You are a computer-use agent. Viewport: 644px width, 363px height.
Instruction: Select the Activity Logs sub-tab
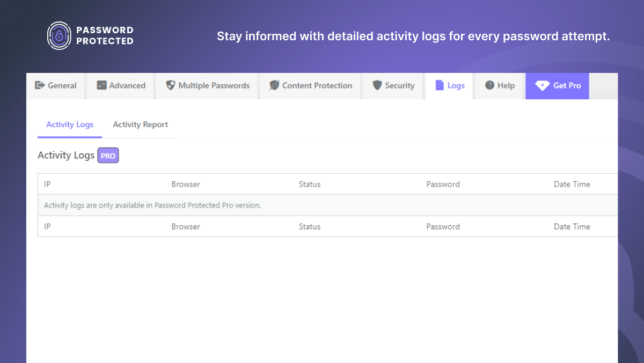point(70,124)
